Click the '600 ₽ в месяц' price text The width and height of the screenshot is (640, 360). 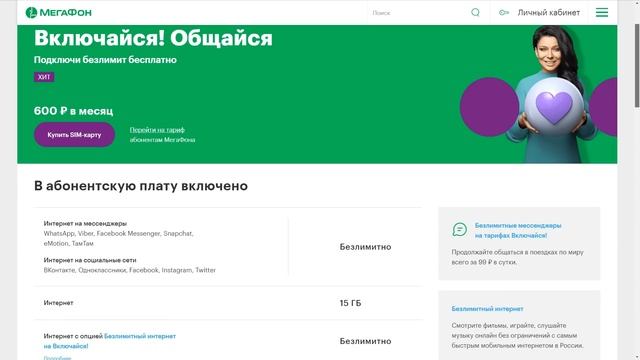tap(73, 111)
